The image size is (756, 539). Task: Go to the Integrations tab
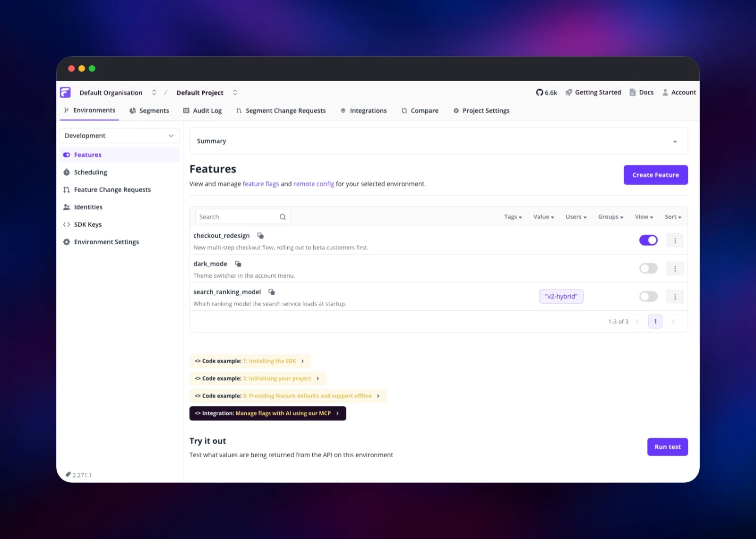[x=363, y=111]
